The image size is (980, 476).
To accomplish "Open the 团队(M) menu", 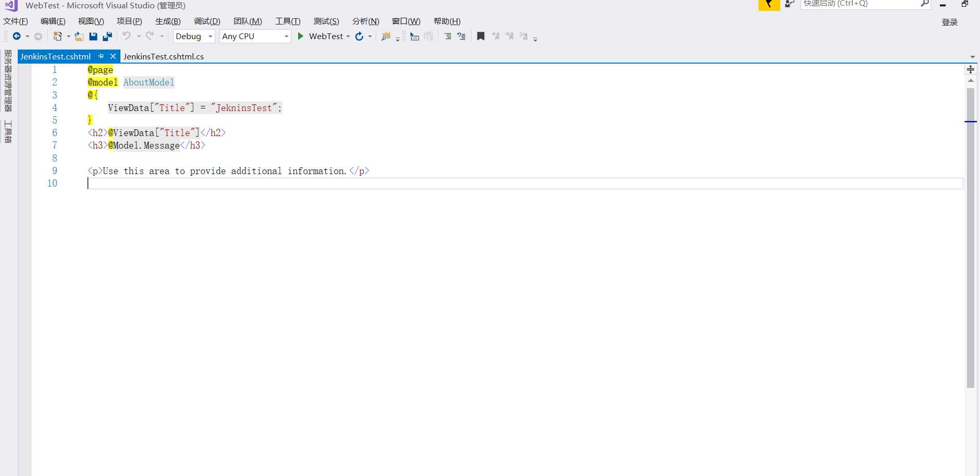I will pos(248,21).
